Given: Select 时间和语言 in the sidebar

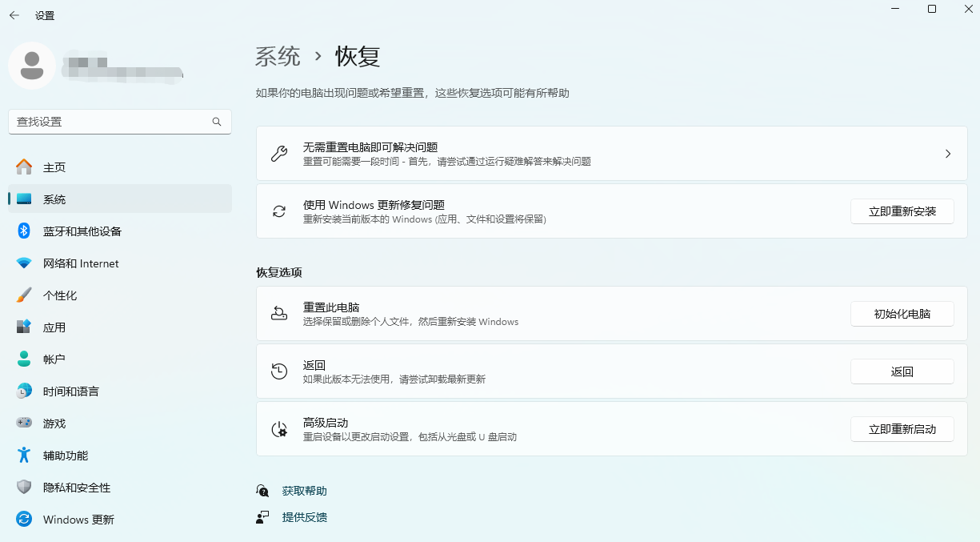Looking at the screenshot, I should coord(120,391).
